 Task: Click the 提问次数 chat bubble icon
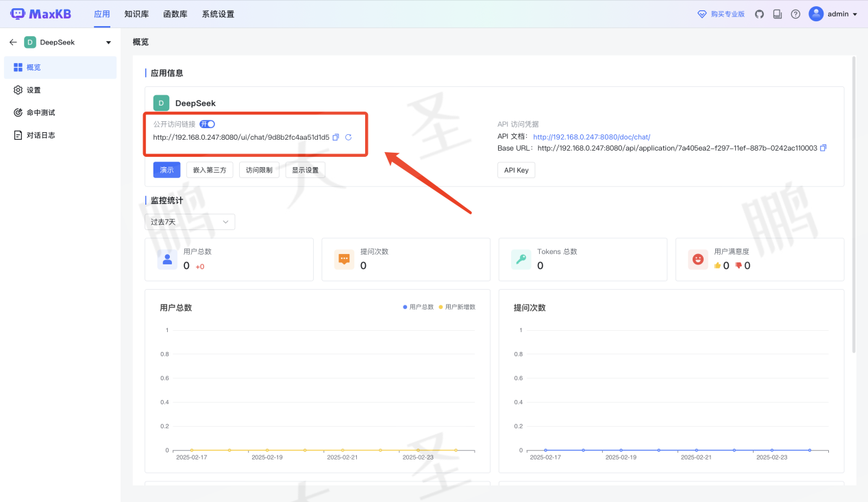tap(344, 260)
